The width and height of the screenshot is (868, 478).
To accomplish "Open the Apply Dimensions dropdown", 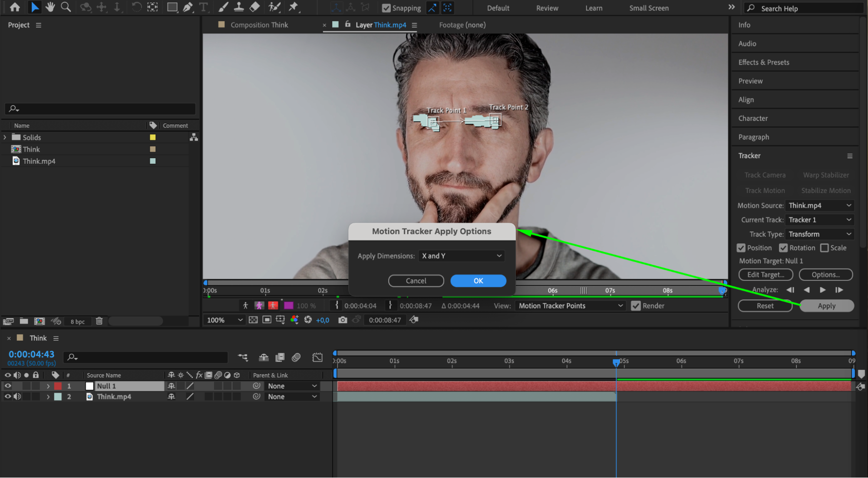I will [x=461, y=256].
